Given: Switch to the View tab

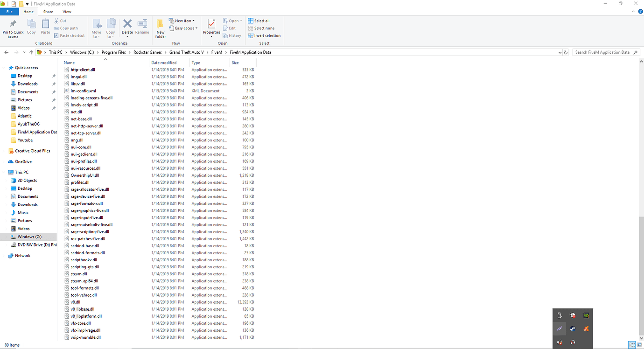Looking at the screenshot, I should pos(67,12).
